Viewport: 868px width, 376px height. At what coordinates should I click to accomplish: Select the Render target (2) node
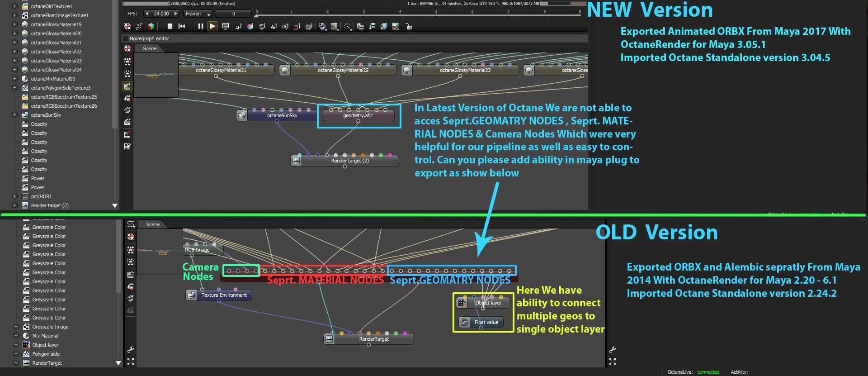[x=344, y=161]
